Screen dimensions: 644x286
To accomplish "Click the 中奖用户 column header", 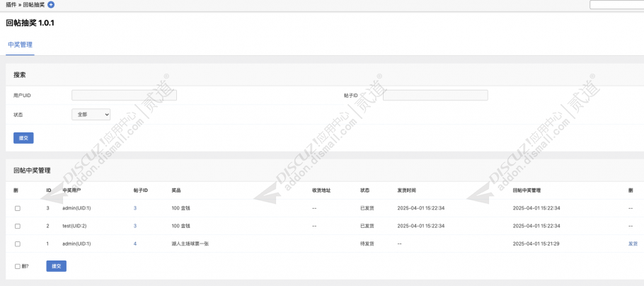I will point(72,190).
